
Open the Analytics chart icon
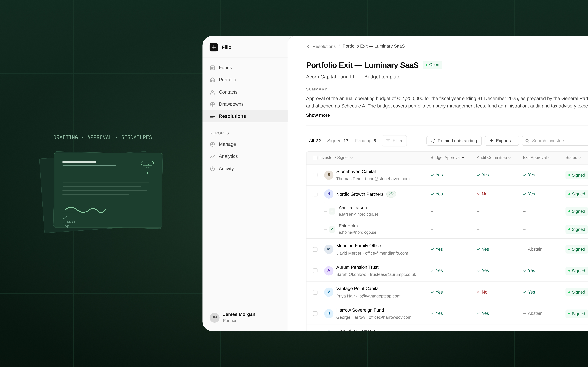click(212, 157)
